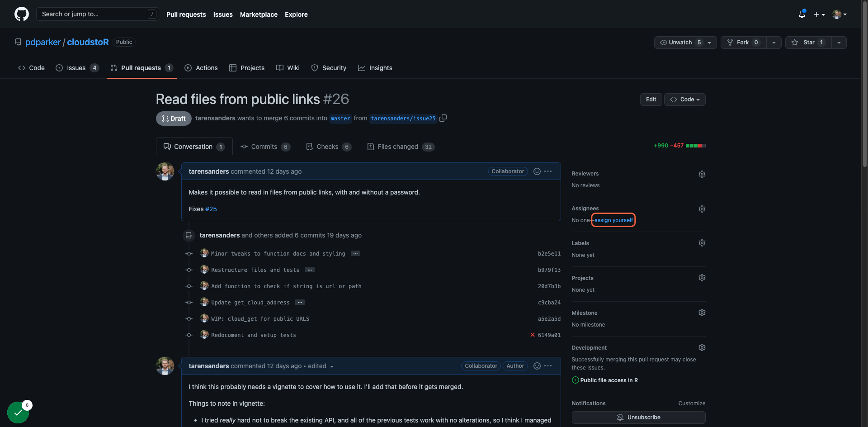
Task: Open options menu on first comment
Action: [548, 171]
